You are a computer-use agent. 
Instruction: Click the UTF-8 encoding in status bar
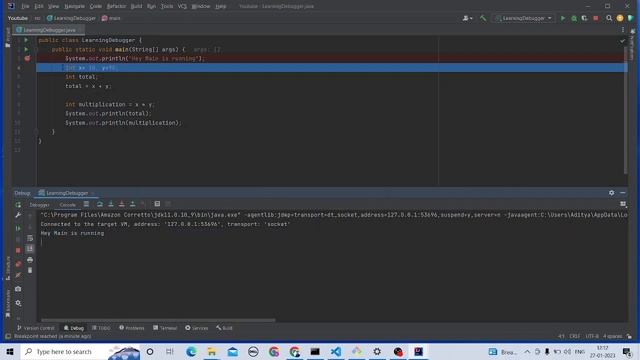[592, 336]
